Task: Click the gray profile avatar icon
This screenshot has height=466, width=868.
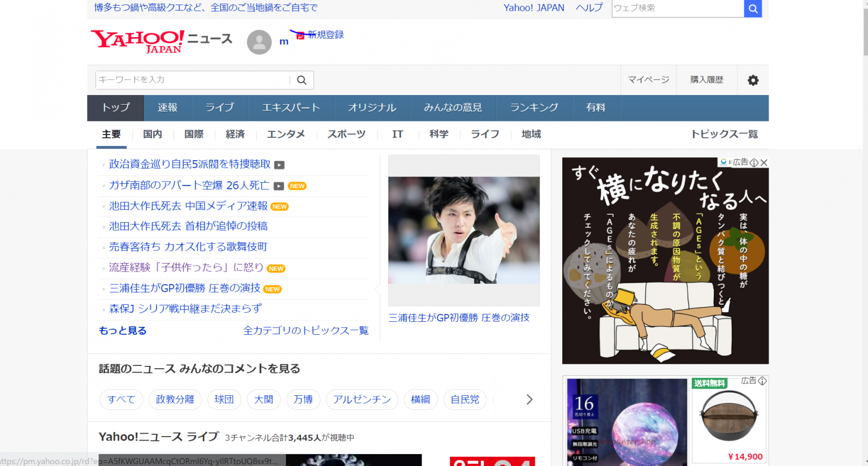Action: (259, 42)
